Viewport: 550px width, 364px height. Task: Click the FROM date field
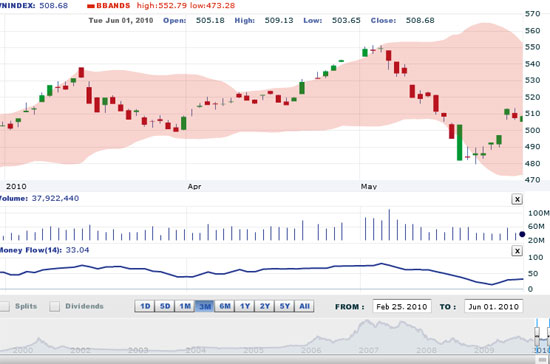tap(402, 306)
